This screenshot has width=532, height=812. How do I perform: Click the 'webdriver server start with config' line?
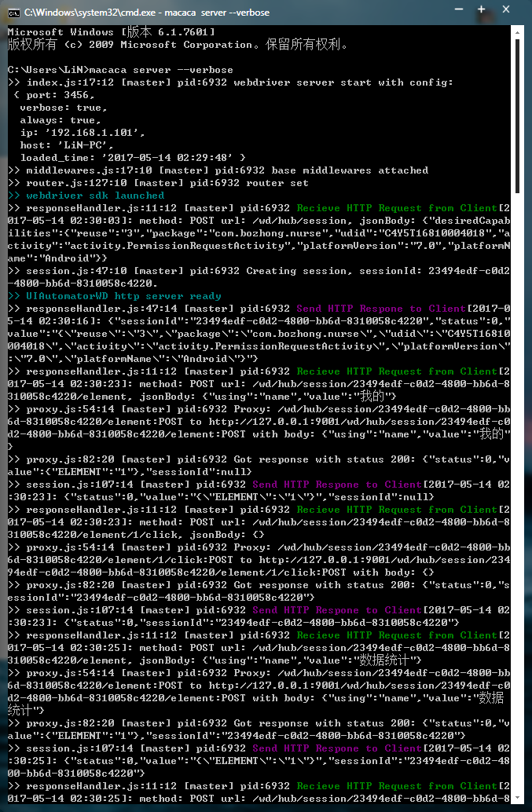(x=230, y=83)
